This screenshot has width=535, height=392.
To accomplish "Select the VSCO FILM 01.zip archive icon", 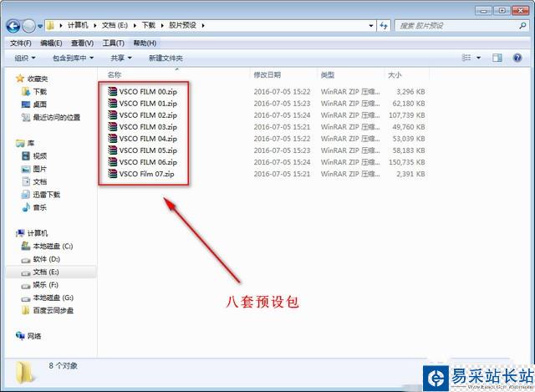I will tap(112, 103).
